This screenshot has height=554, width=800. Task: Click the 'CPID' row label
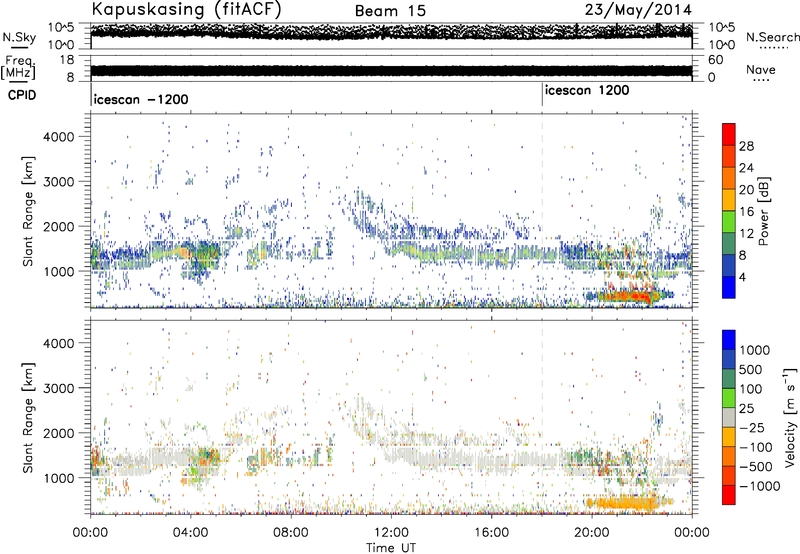coord(22,95)
